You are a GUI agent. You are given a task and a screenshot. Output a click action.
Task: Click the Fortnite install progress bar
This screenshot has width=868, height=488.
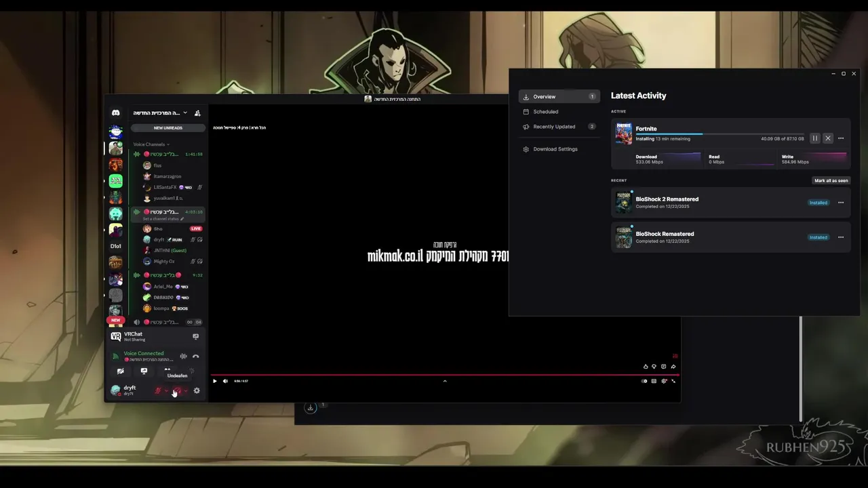719,134
